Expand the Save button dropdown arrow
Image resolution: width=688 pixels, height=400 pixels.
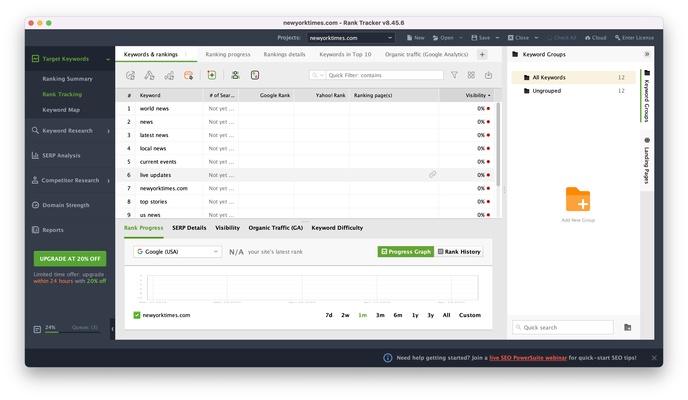[x=497, y=38]
